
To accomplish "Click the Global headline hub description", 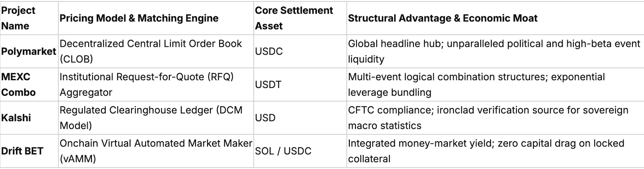I will click(x=494, y=51).
